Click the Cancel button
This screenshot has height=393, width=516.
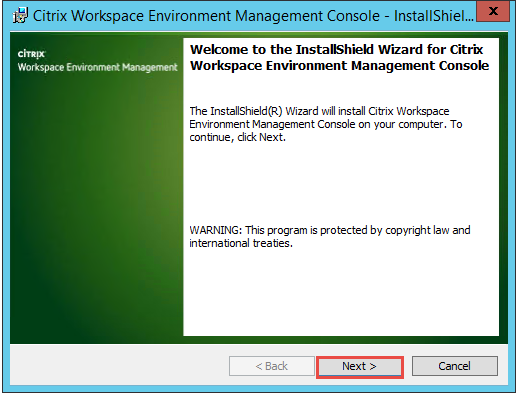tap(455, 366)
